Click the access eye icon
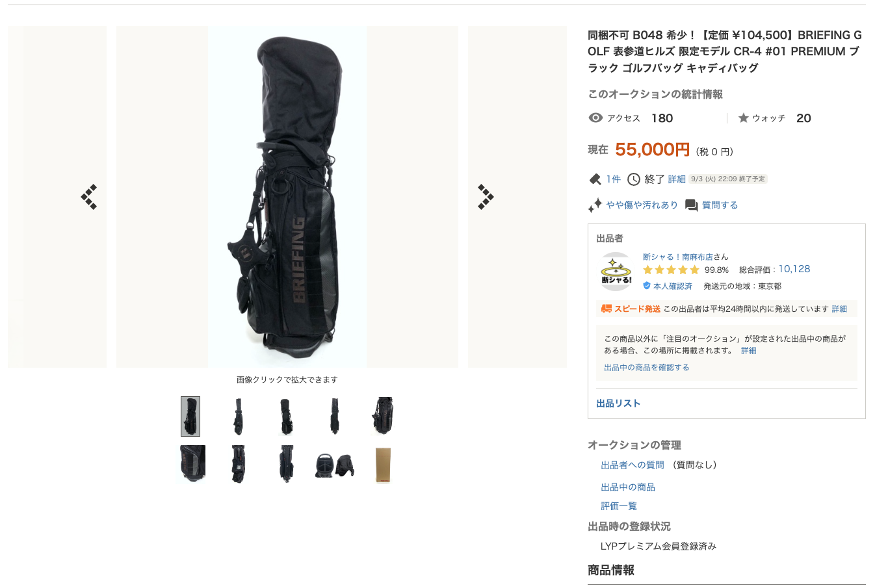The width and height of the screenshot is (875, 588). coord(595,118)
